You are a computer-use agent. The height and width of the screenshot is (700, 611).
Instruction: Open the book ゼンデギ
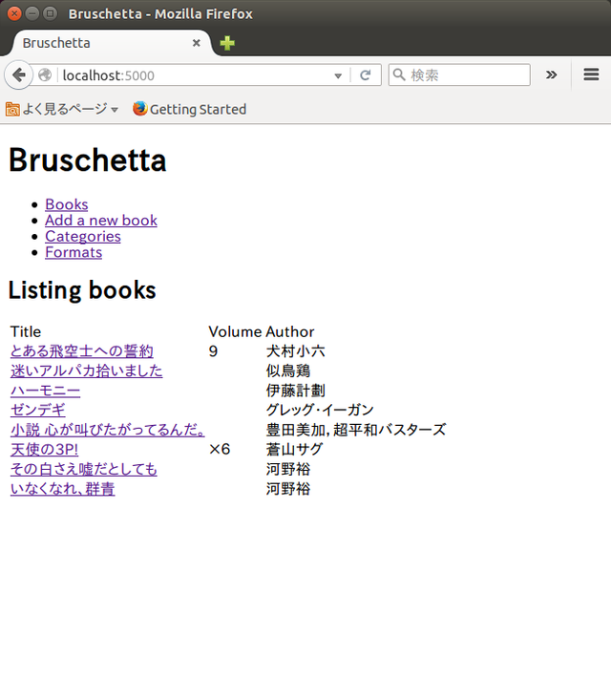tap(38, 411)
